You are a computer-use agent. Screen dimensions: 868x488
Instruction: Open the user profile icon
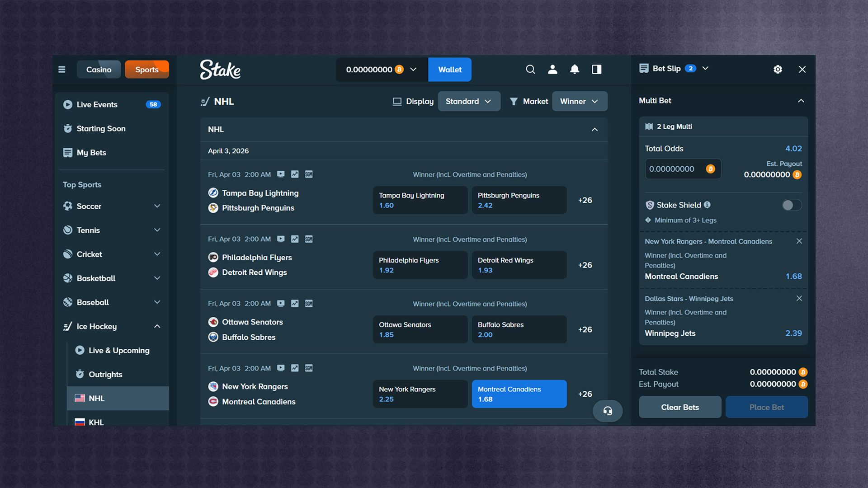[x=552, y=69]
